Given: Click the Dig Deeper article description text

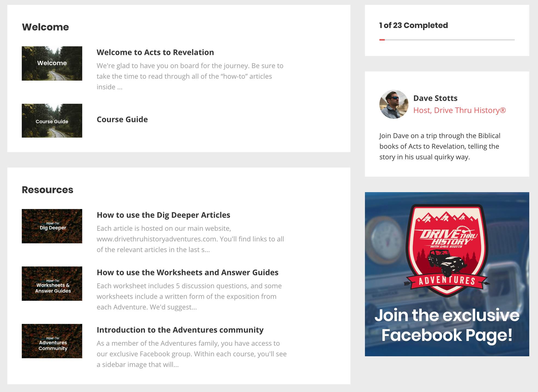Looking at the screenshot, I should click(190, 239).
